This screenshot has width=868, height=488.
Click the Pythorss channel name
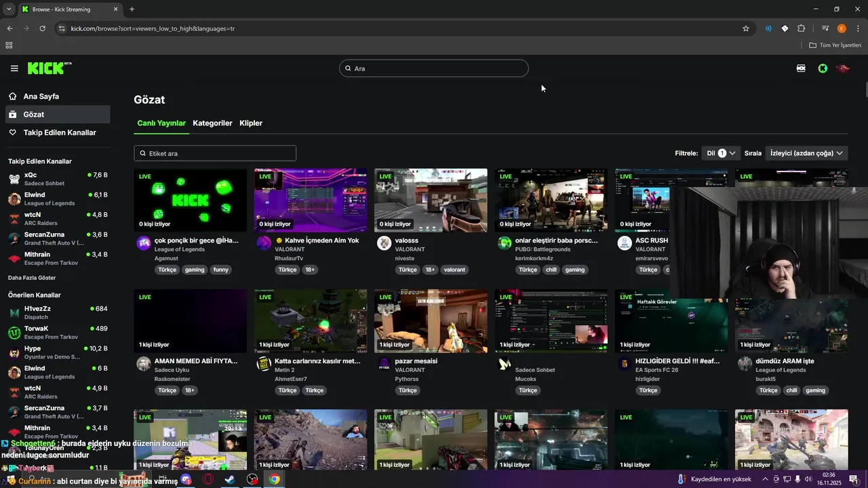407,379
